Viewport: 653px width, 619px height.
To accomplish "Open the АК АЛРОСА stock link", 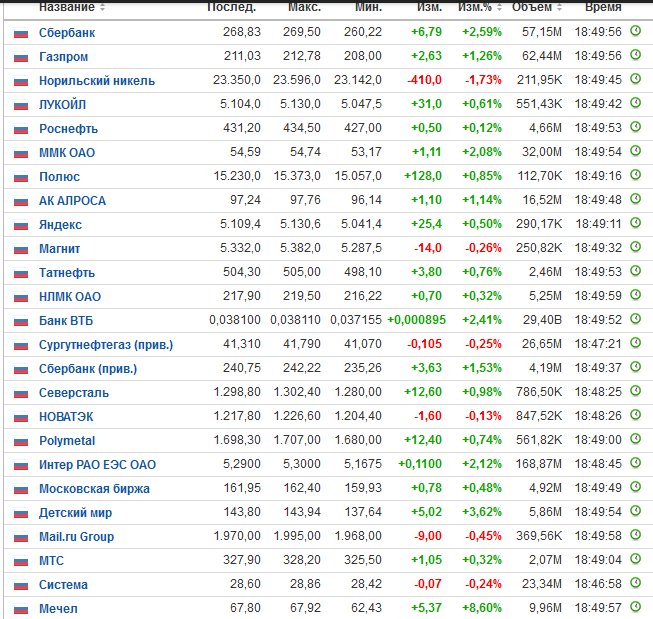I will coord(72,201).
